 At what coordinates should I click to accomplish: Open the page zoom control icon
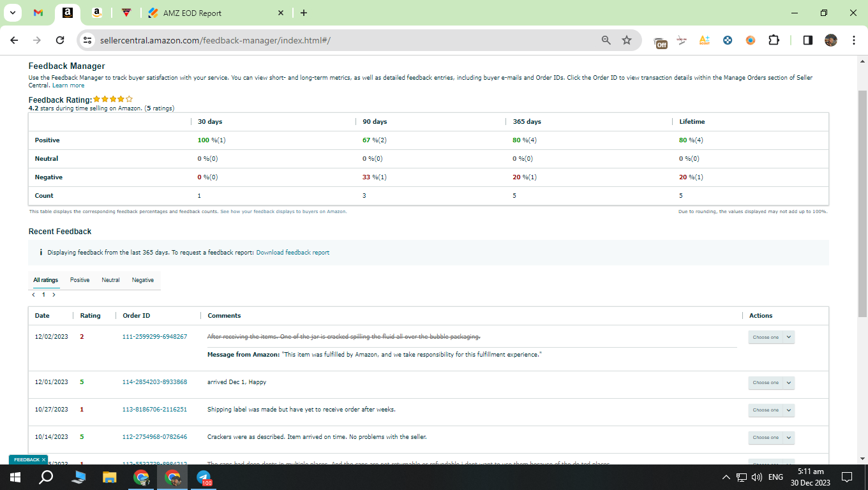(x=606, y=40)
